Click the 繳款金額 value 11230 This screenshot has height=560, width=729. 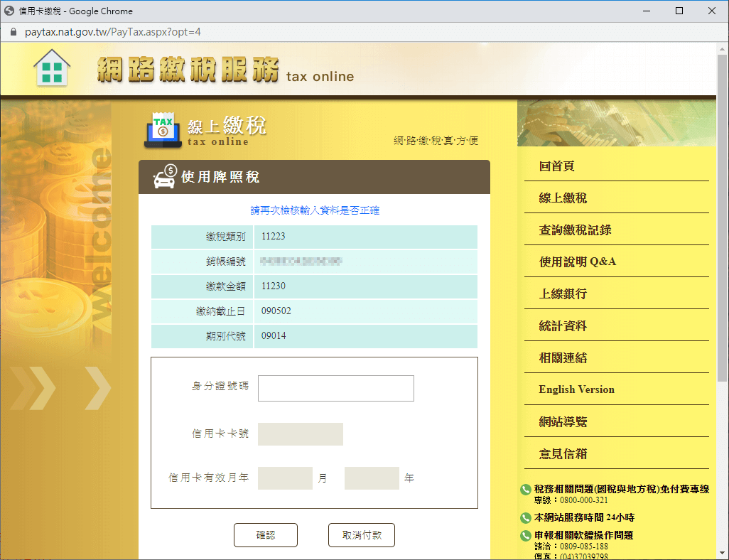(x=274, y=286)
